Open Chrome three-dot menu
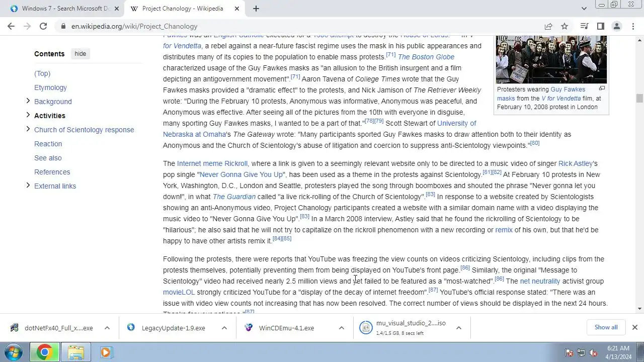The image size is (644, 362). (632, 26)
